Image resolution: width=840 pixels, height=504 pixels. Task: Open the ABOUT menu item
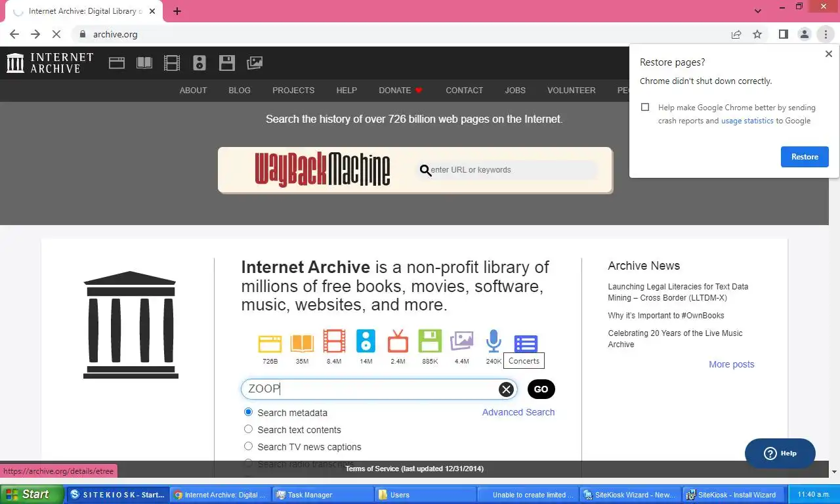coord(193,91)
